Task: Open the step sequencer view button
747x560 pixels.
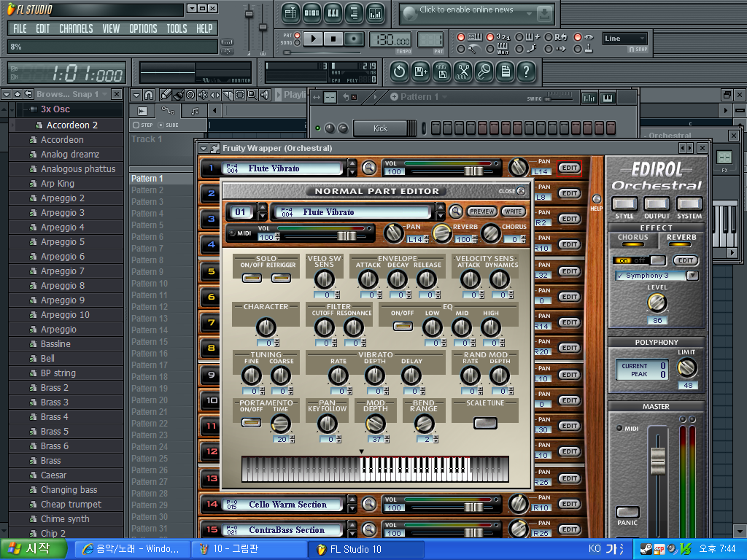Action: point(311,13)
